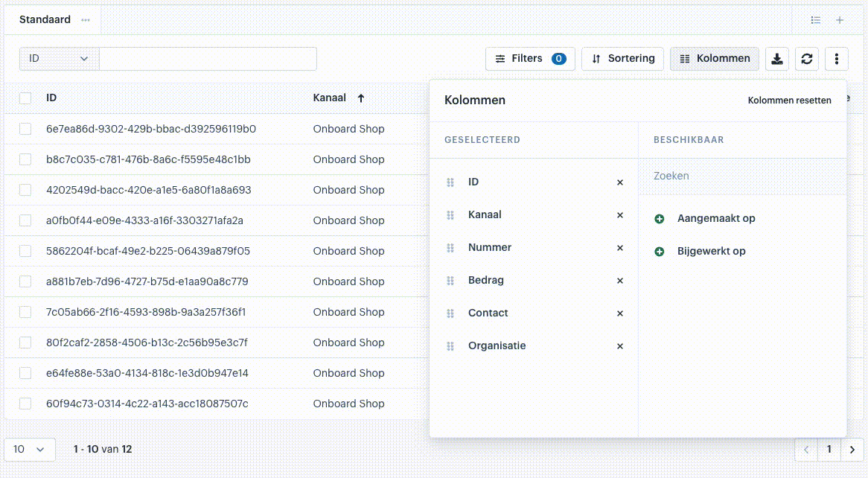Remove the Nummer column from selected
The height and width of the screenshot is (478, 868).
(620, 248)
